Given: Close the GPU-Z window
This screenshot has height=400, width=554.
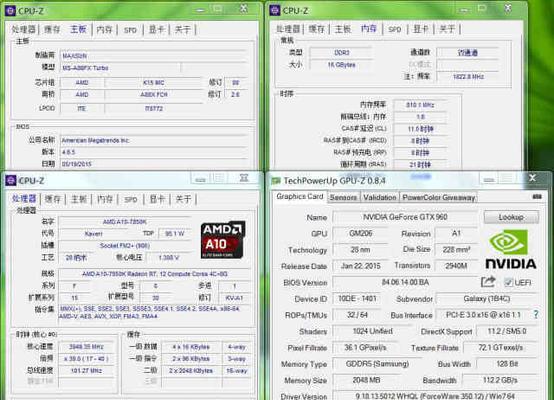Looking at the screenshot, I should [x=532, y=178].
